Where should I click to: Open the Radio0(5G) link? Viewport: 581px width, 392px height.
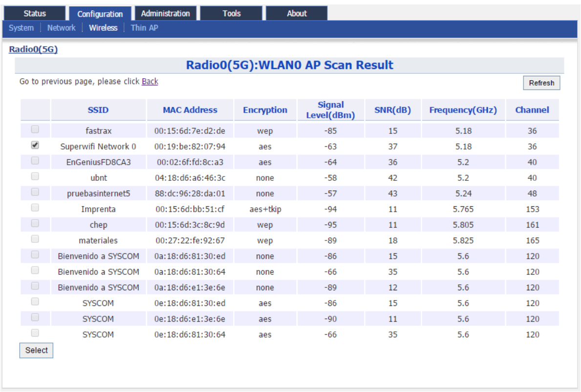click(33, 49)
